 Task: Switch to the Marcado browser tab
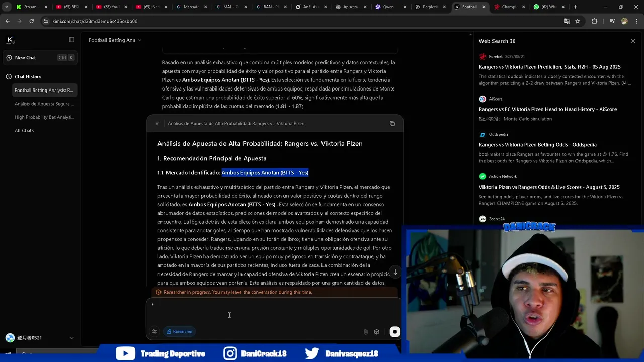[191, 7]
